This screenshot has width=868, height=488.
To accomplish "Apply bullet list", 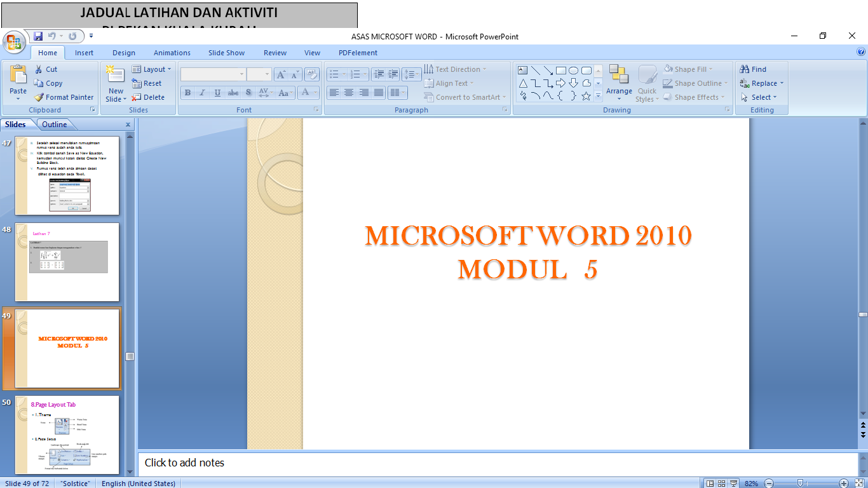I will [337, 74].
